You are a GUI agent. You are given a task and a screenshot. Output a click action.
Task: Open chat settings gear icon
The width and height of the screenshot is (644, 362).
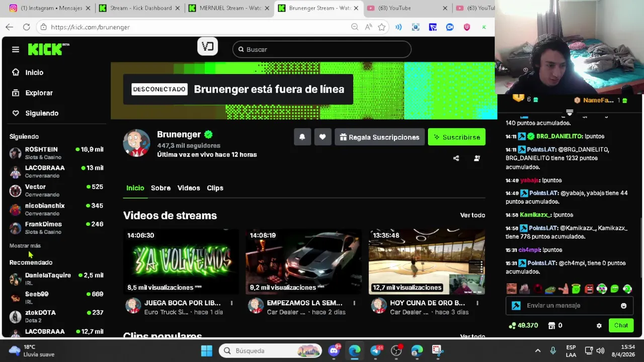pos(599,326)
